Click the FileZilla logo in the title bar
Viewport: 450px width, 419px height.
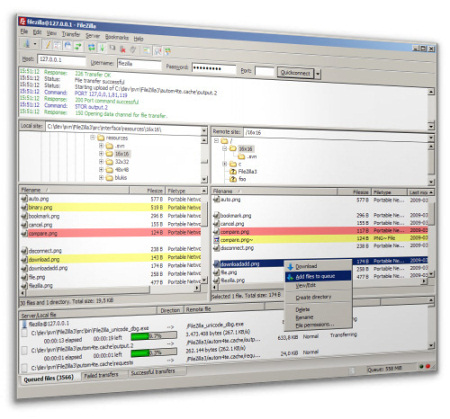(x=23, y=21)
